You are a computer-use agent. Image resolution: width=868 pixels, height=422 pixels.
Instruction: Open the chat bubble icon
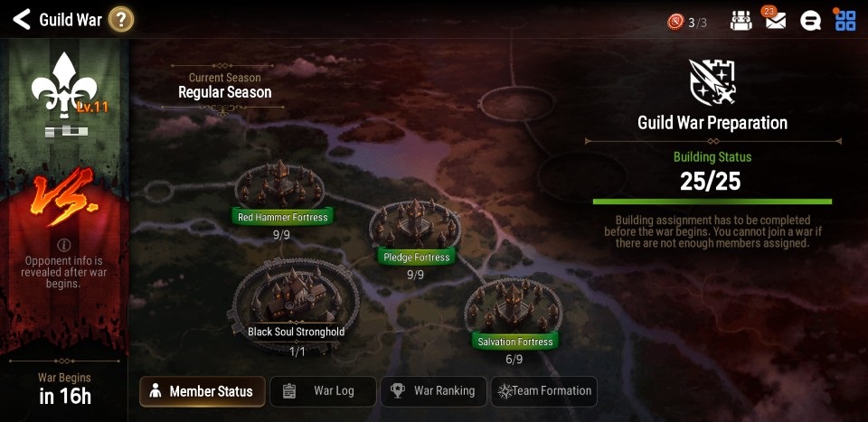pyautogui.click(x=810, y=21)
